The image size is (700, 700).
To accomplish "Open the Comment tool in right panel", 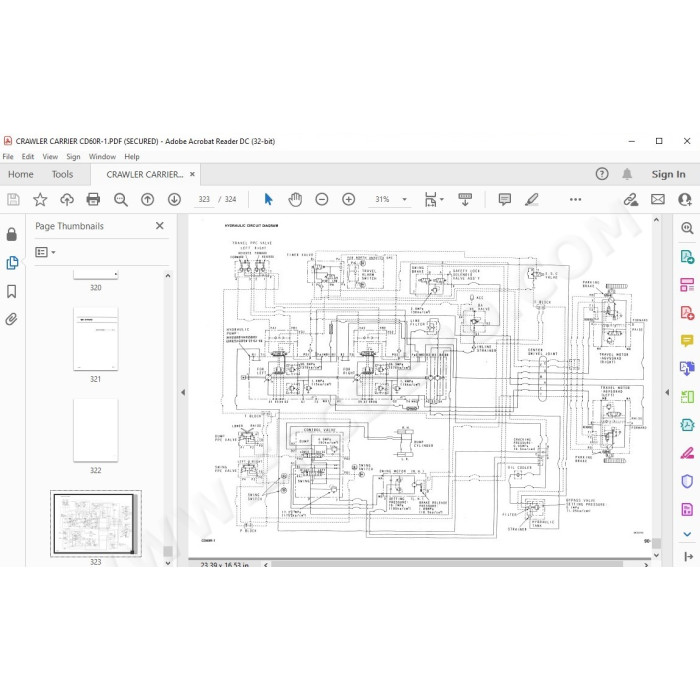I will 687,341.
